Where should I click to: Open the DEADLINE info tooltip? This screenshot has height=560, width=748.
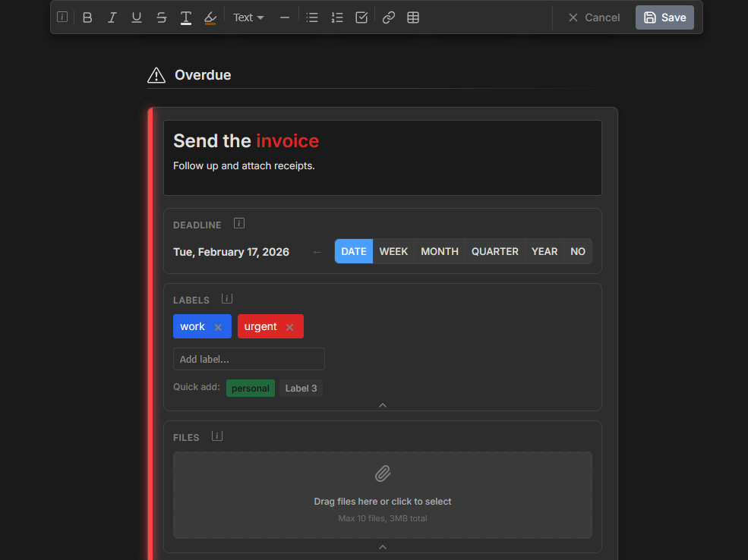[239, 222]
